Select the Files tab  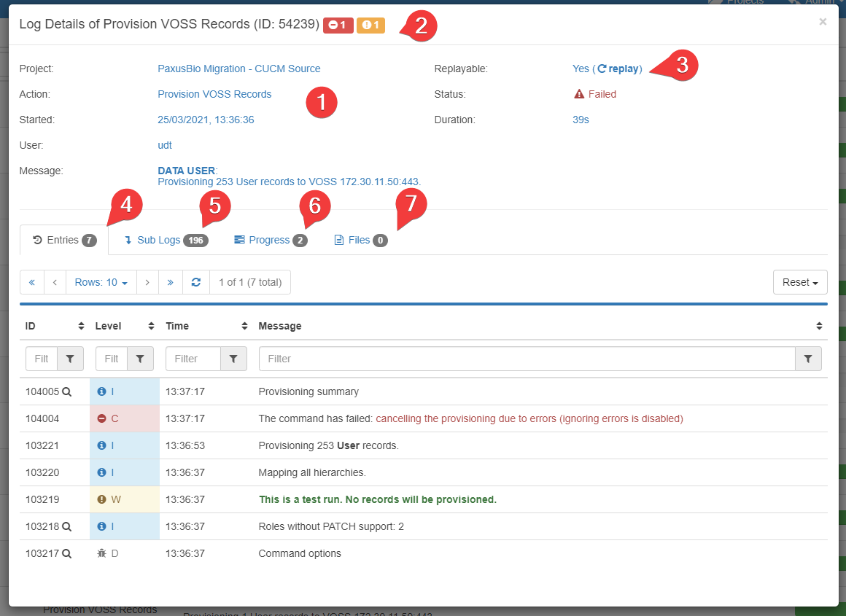point(360,240)
